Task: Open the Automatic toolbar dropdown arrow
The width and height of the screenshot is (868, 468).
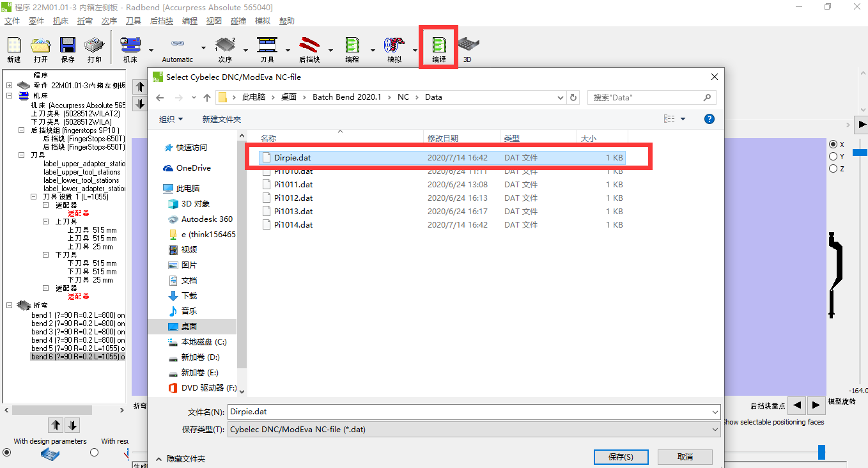Action: 203,49
